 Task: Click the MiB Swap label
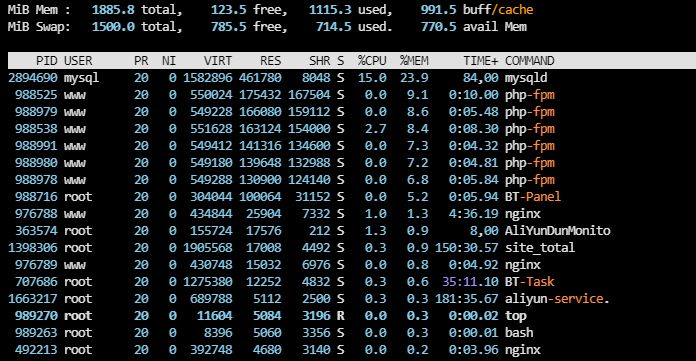point(39,27)
